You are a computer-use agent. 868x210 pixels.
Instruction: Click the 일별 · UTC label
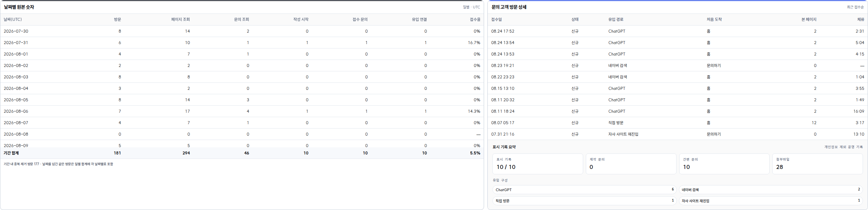pos(471,7)
